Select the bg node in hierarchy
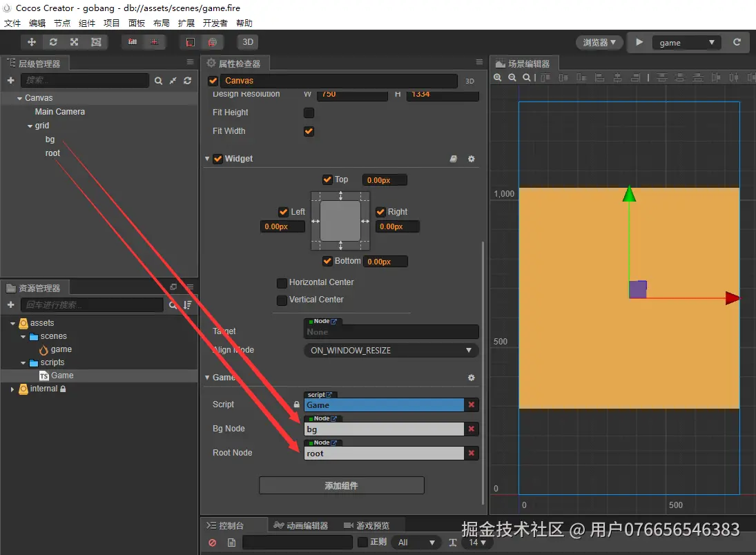Screen dimensions: 756x555 50,139
